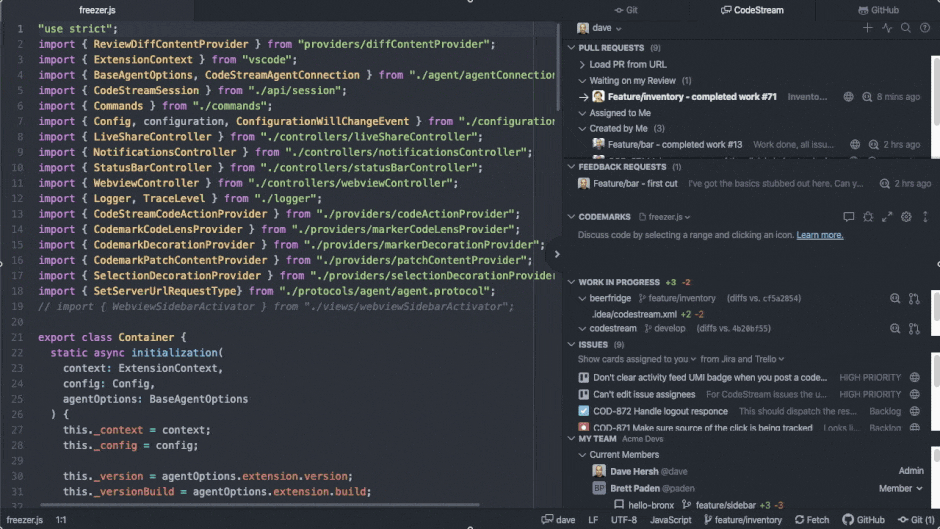
Task: Open 'from Jira and Trello' dropdown
Action: click(742, 359)
